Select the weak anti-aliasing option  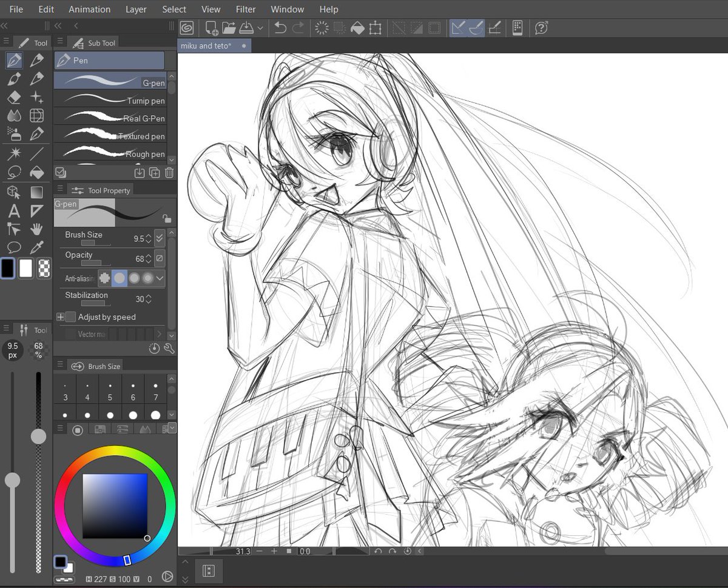point(120,278)
